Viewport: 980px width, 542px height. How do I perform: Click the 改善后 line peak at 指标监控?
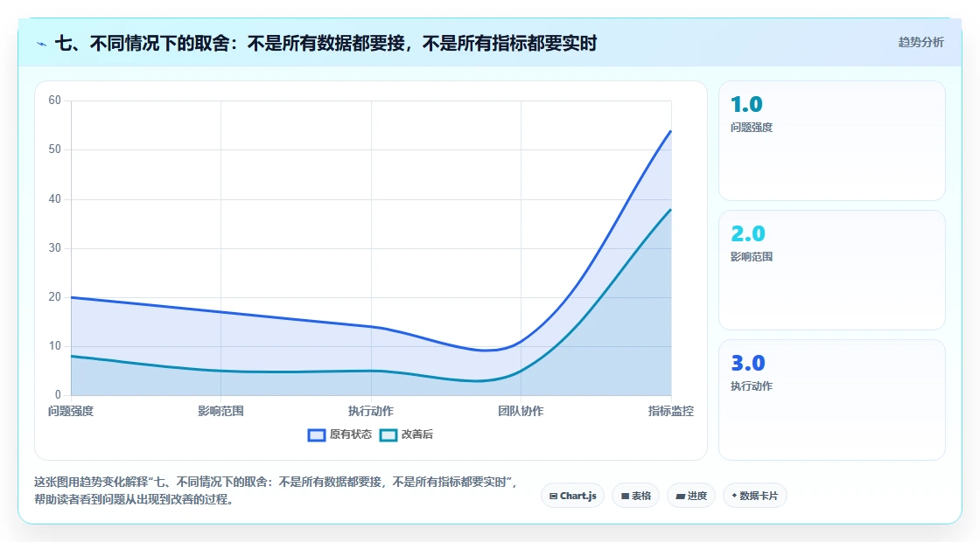pyautogui.click(x=670, y=209)
